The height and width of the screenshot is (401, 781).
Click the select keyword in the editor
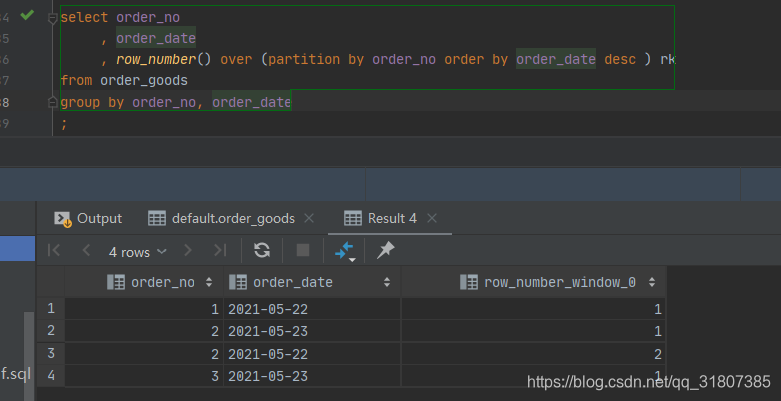point(84,17)
